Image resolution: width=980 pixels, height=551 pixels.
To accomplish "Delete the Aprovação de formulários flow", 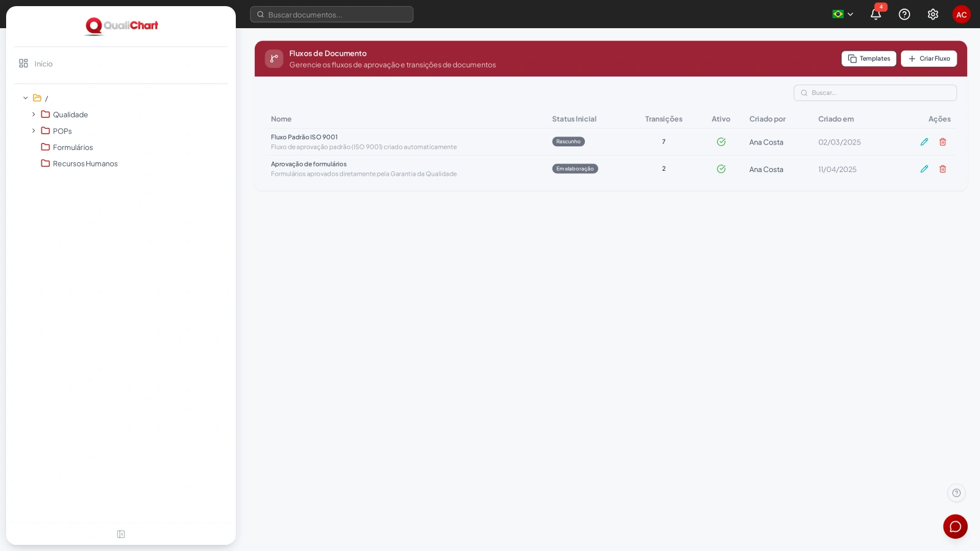I will click(943, 169).
